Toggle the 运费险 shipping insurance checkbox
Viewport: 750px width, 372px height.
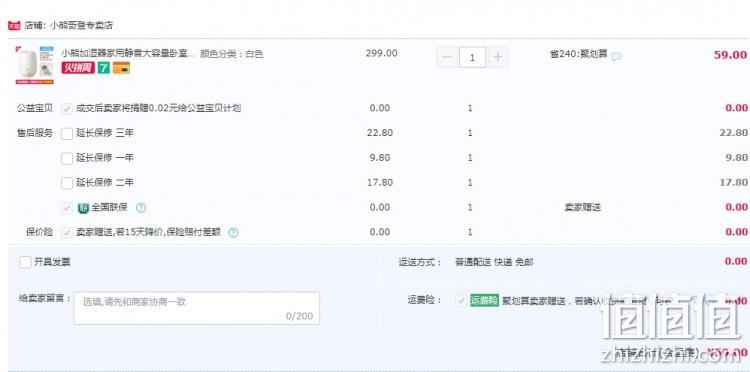tap(462, 301)
